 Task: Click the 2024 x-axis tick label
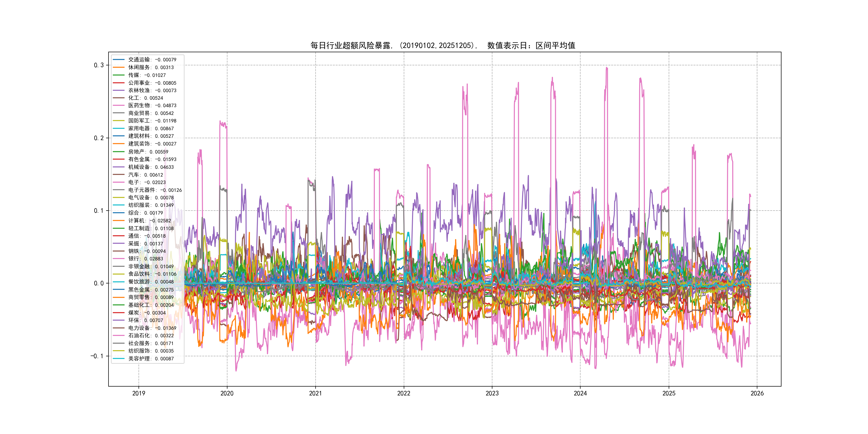click(580, 393)
